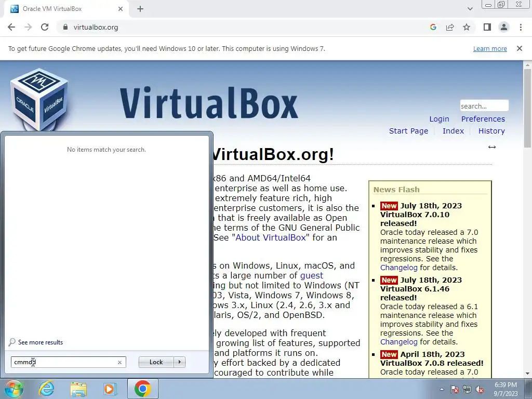
Task: Open the About VirtualBox link
Action: coord(270,237)
